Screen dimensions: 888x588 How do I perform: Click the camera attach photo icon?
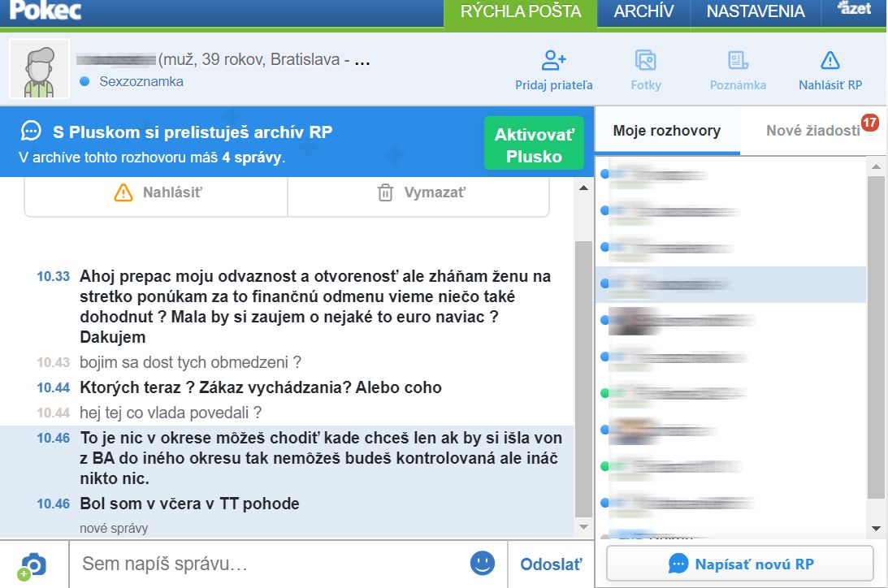coord(32,565)
